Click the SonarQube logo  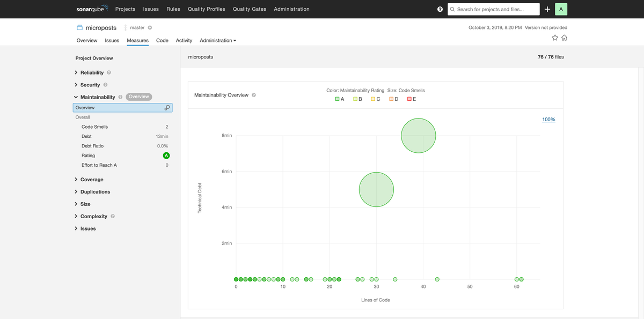92,9
